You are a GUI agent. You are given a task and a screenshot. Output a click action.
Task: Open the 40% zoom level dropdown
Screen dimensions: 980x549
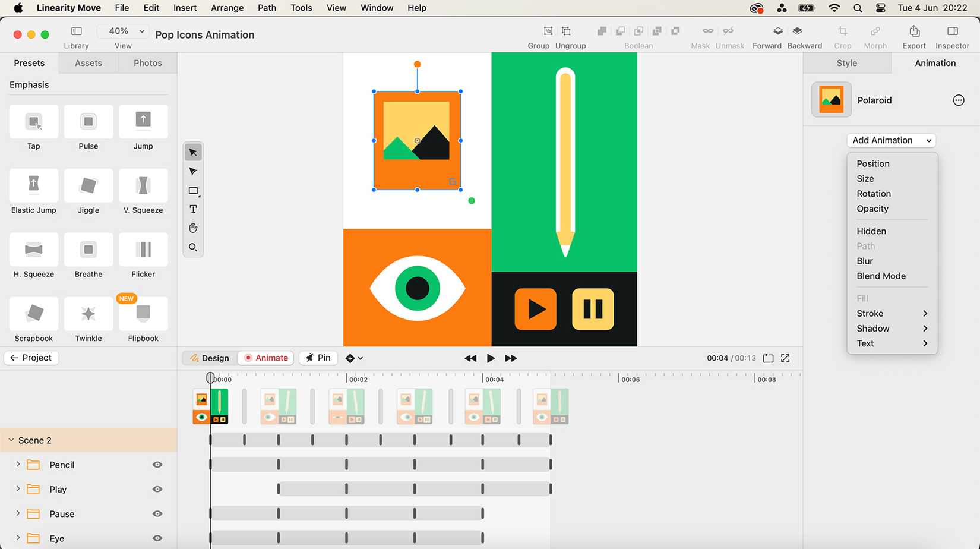(x=122, y=30)
